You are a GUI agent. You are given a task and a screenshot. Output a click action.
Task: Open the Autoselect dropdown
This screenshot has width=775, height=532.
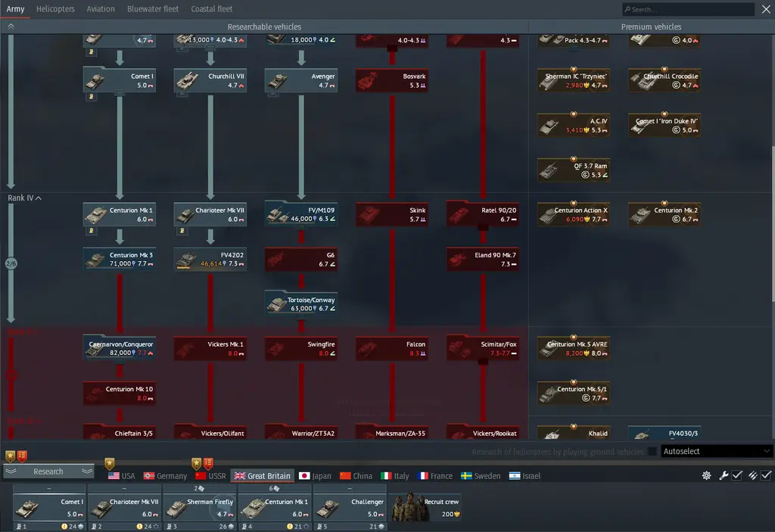pos(715,452)
